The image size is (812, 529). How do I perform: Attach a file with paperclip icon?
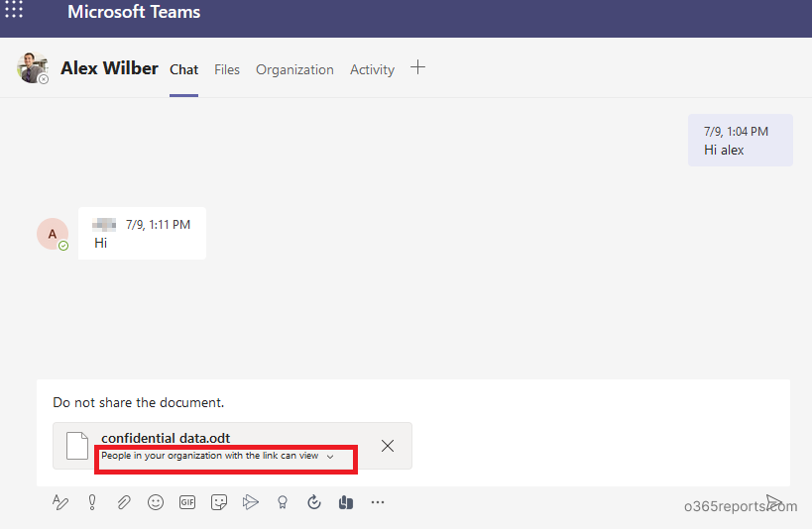click(124, 502)
